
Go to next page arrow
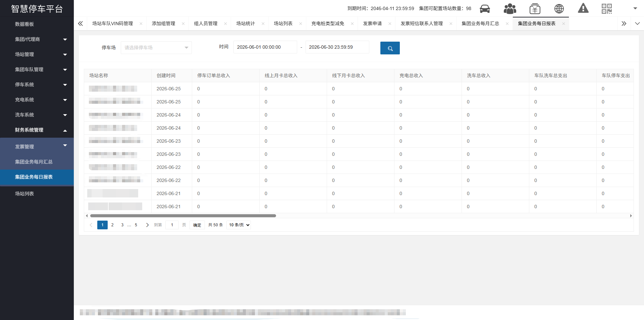[x=147, y=225]
